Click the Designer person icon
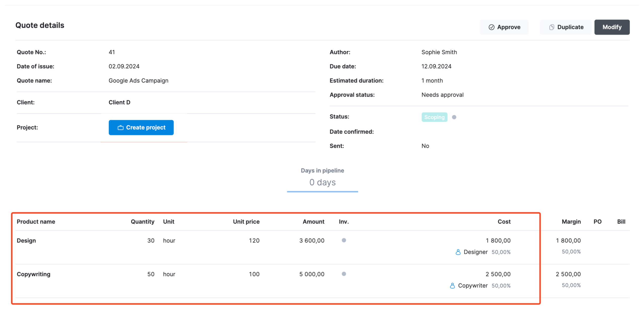 point(458,252)
